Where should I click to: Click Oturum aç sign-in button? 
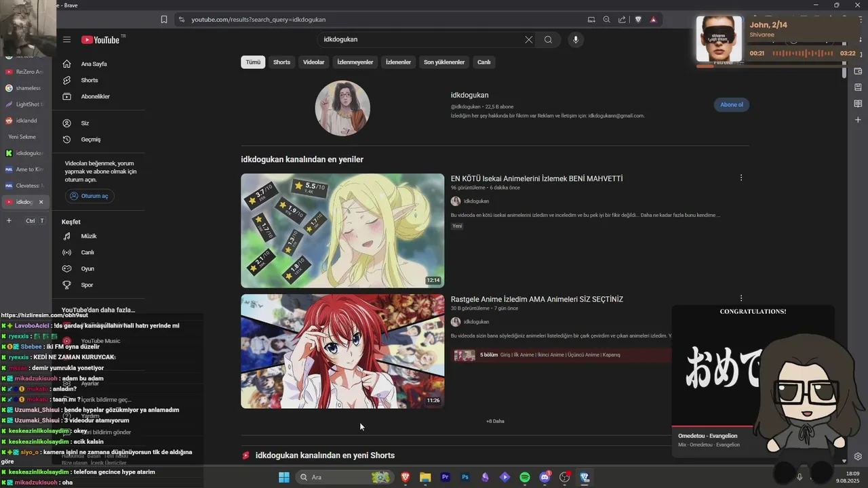tap(89, 196)
